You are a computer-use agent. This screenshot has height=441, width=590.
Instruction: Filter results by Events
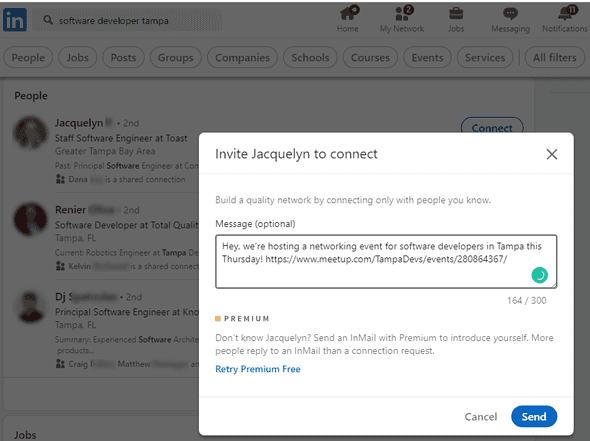427,58
